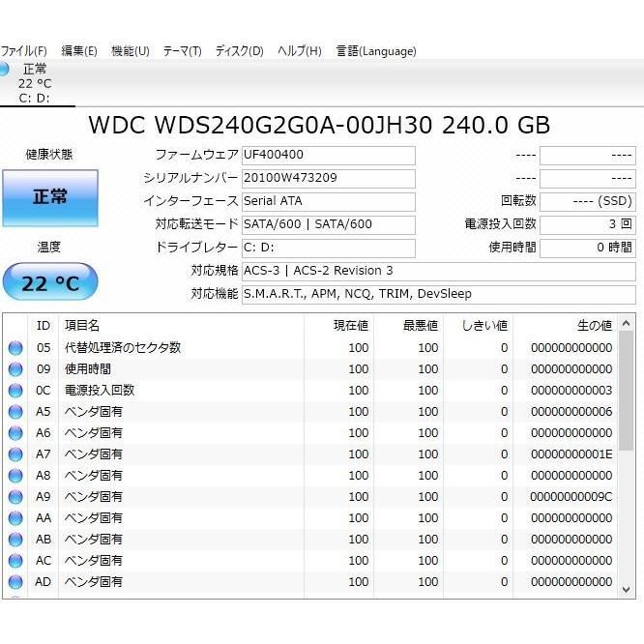Click status orb for ID A8 row
The width and height of the screenshot is (644, 644).
[x=15, y=476]
